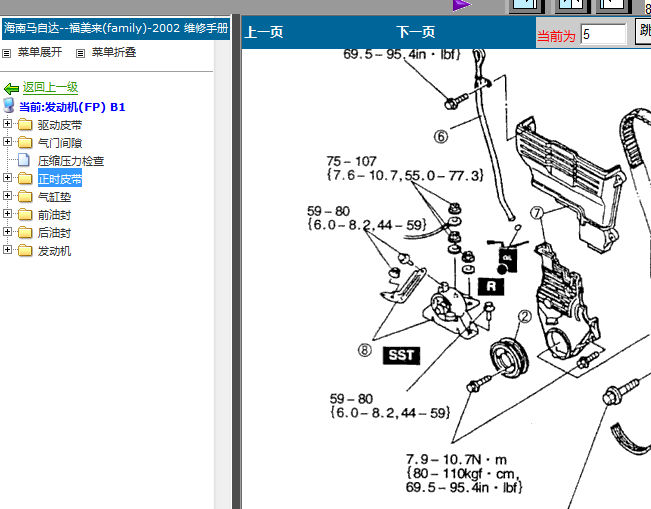This screenshot has height=509, width=651.
Task: Select the 发动机 tree item
Action: (54, 251)
